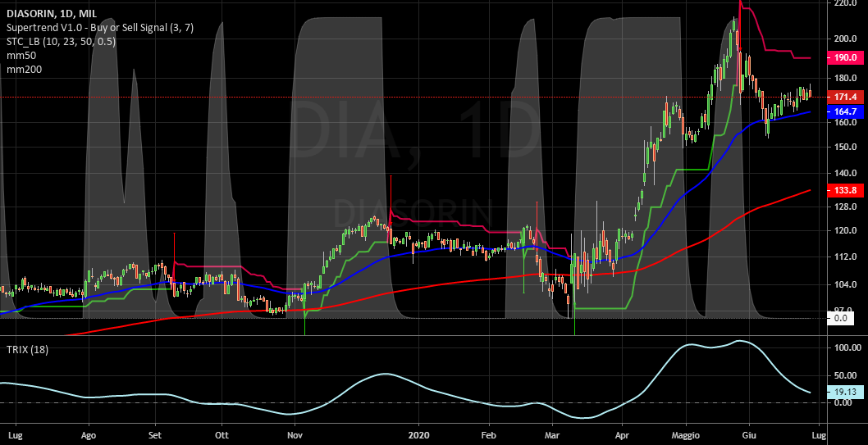
Task: Click the Ago time axis label
Action: pos(89,435)
